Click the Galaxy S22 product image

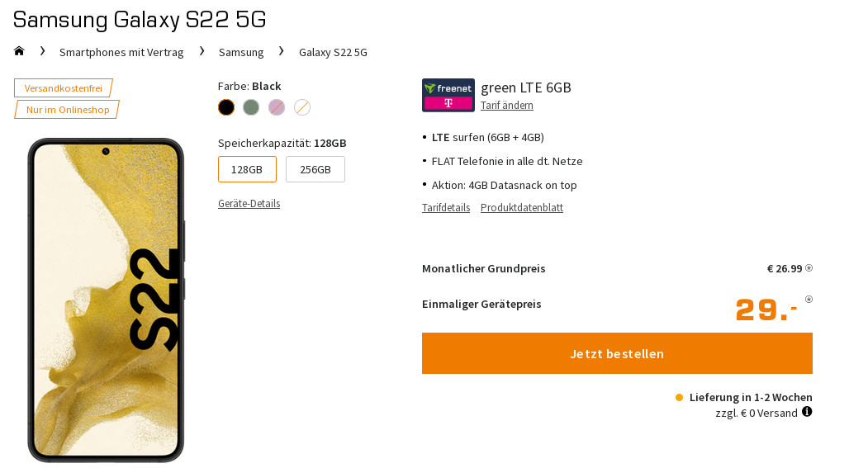[x=106, y=300]
